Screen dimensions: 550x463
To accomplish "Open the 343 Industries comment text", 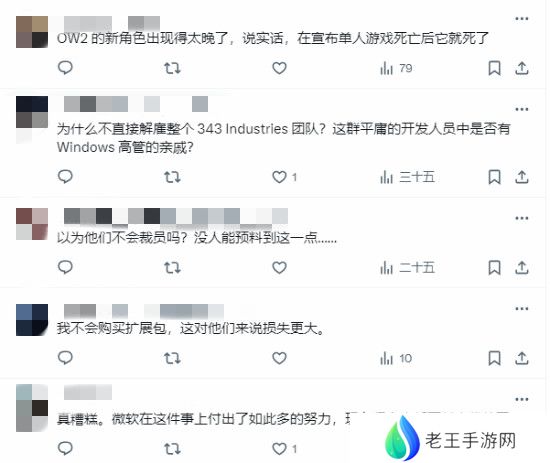I will point(283,138).
